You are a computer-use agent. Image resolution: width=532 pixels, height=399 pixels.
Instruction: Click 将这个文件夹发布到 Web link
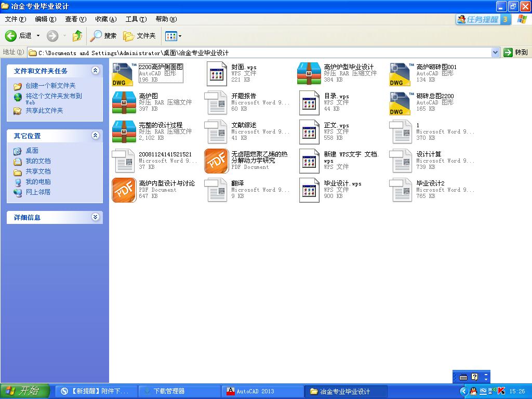click(54, 99)
